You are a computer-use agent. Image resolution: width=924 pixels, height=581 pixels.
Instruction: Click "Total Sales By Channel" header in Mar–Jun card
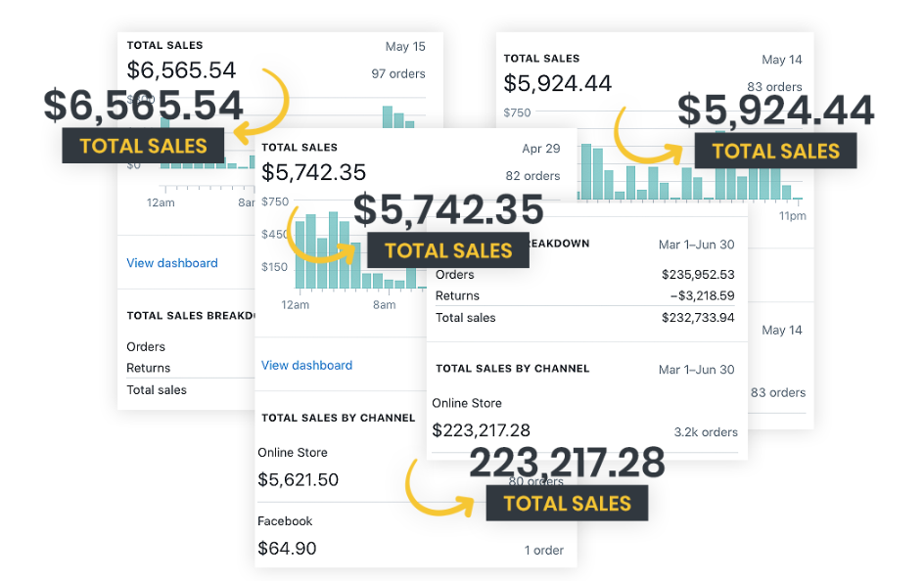pyautogui.click(x=513, y=369)
